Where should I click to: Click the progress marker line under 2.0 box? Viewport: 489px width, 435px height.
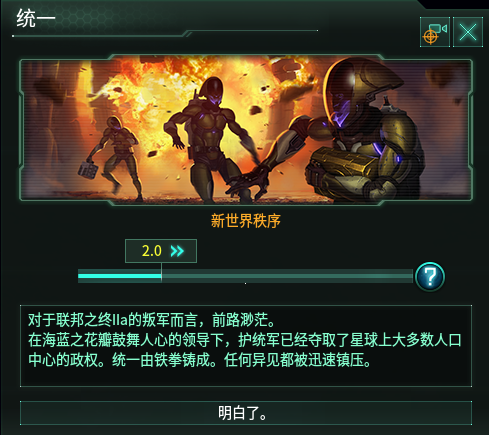[x=161, y=272]
